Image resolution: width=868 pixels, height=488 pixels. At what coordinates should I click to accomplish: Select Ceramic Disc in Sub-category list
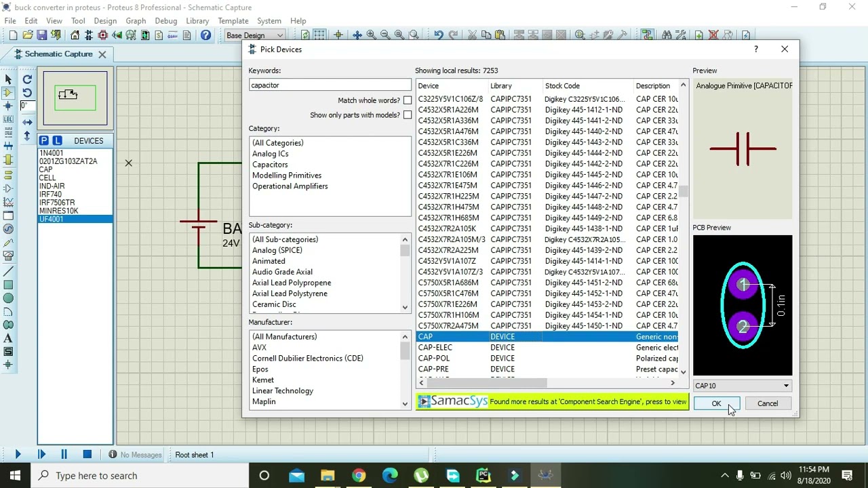[x=274, y=304]
